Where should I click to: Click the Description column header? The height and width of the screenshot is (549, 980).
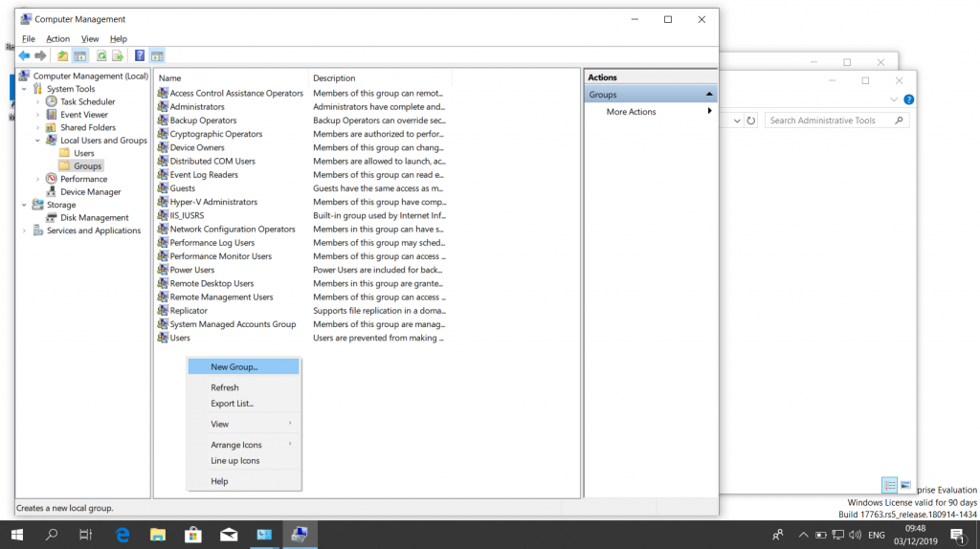tap(380, 78)
